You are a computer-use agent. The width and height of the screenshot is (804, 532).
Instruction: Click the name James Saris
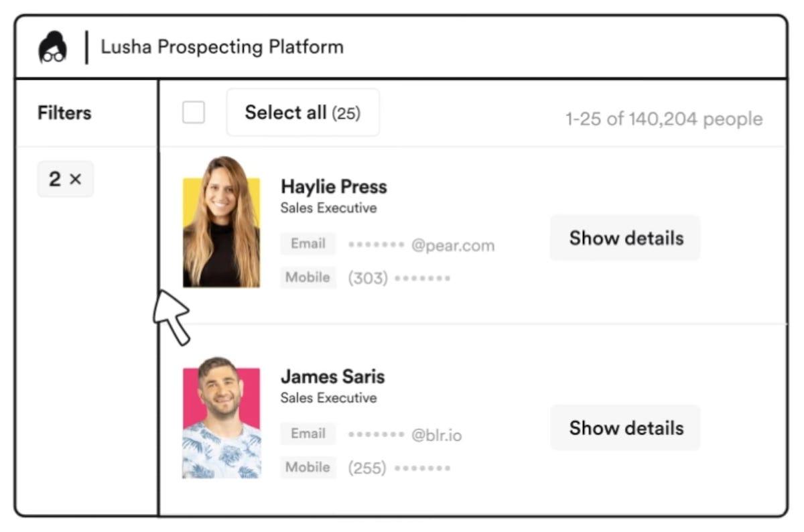click(332, 377)
